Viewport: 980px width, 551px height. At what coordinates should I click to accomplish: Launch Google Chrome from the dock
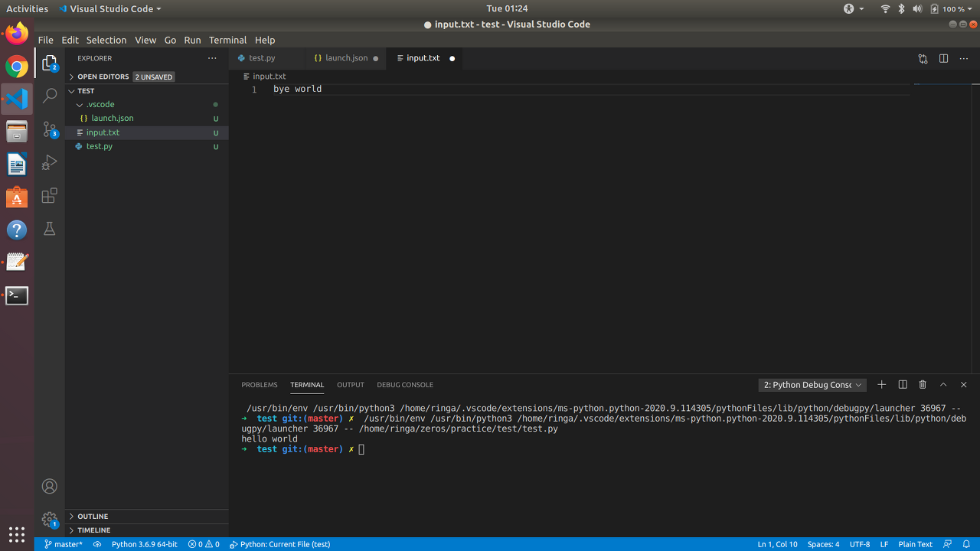(17, 67)
